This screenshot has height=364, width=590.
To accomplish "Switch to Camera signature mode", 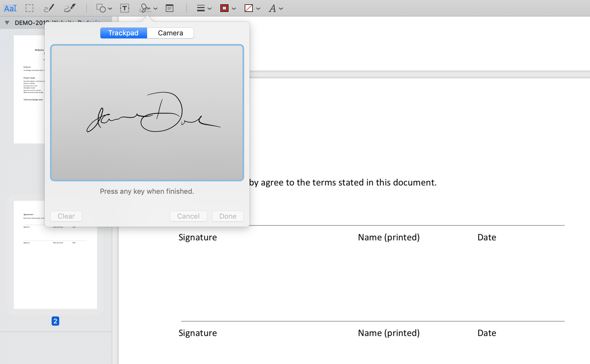I will [x=171, y=32].
